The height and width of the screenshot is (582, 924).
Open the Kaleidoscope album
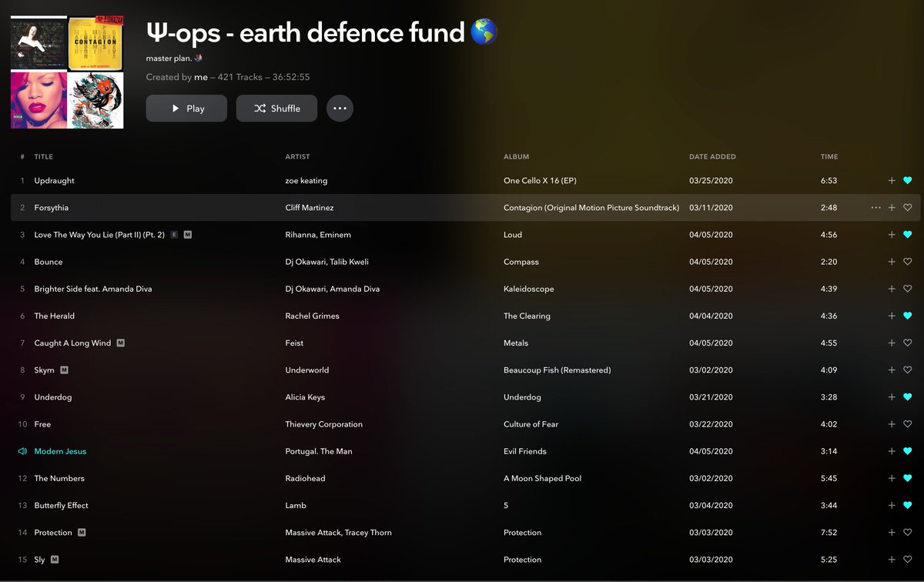528,289
